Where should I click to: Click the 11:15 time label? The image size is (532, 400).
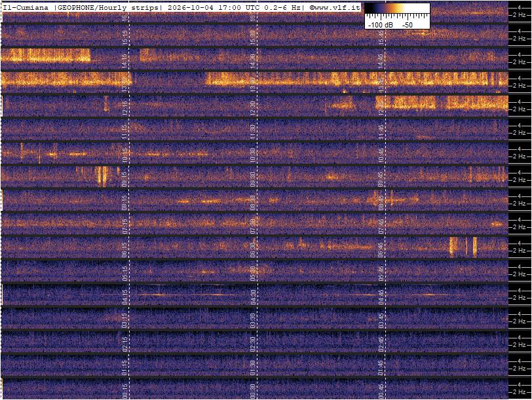tap(125, 132)
